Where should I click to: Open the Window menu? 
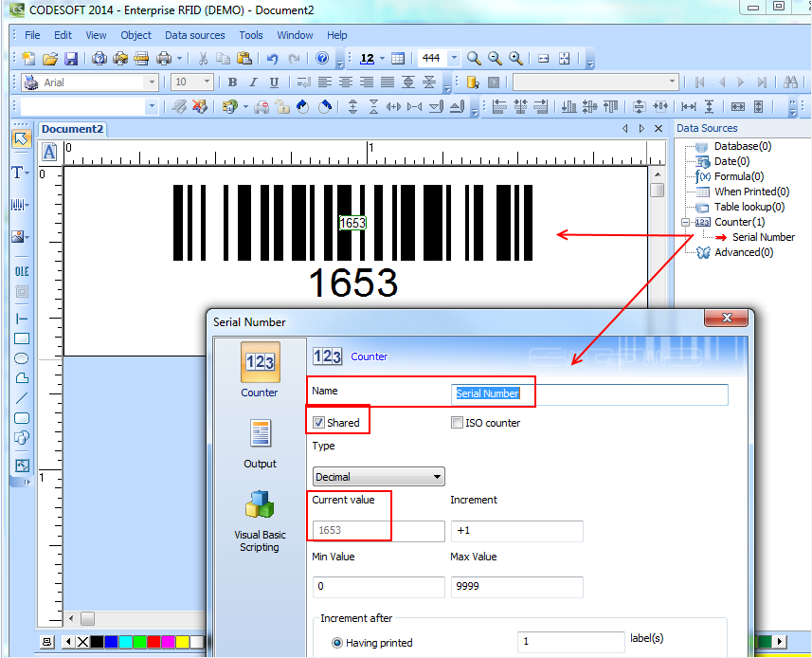pyautogui.click(x=295, y=35)
